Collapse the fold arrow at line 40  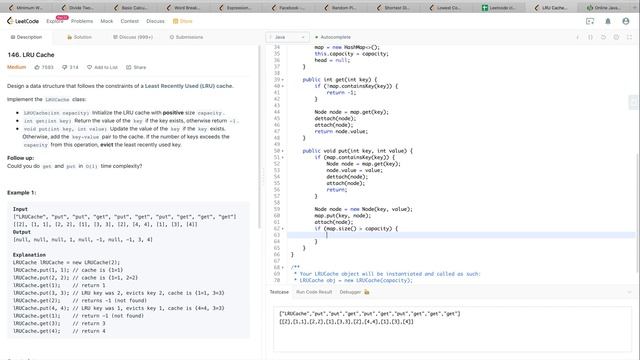[x=282, y=86]
